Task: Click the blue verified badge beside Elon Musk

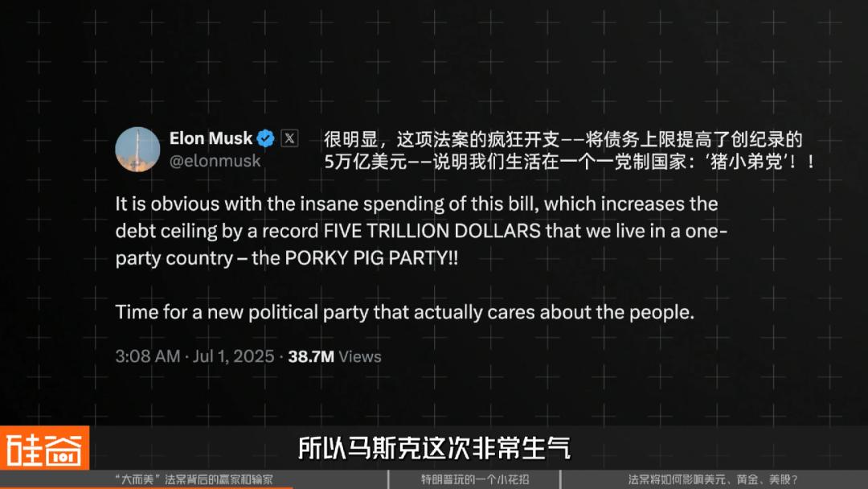Action: [x=266, y=138]
